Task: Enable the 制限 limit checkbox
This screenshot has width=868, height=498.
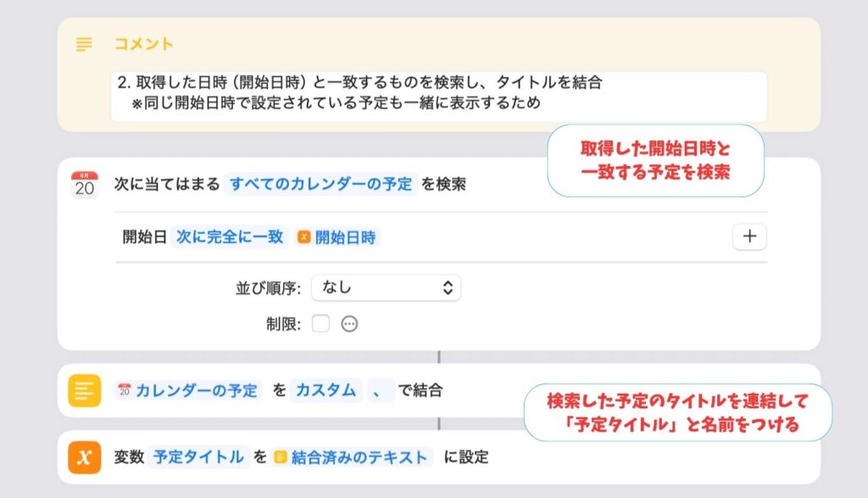Action: 321,324
